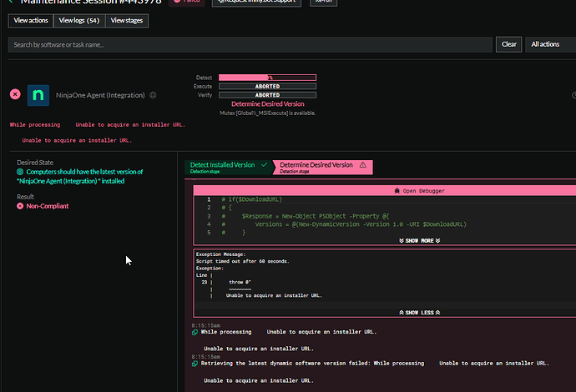Image resolution: width=576 pixels, height=392 pixels.
Task: Collapse the exception with SHOW LESS
Action: pyautogui.click(x=420, y=313)
